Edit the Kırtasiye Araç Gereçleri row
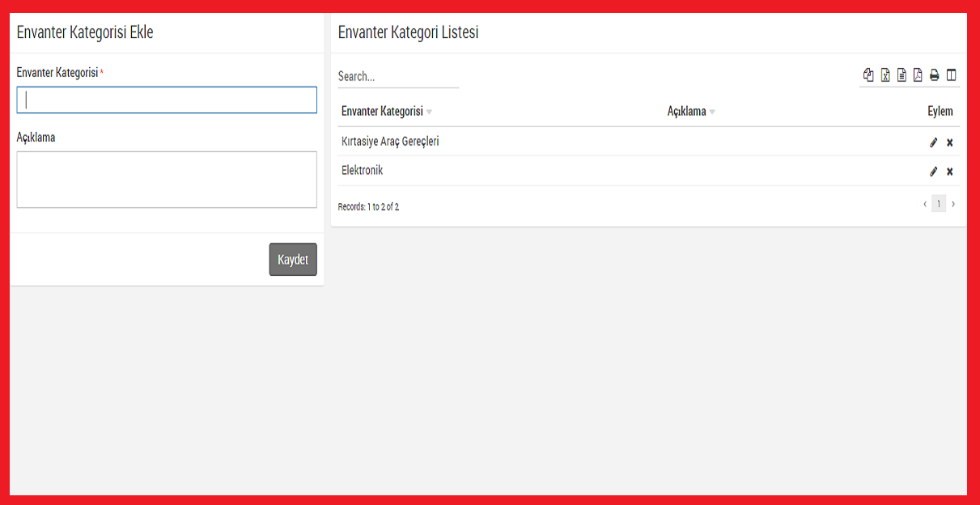The image size is (980, 505). click(x=933, y=142)
